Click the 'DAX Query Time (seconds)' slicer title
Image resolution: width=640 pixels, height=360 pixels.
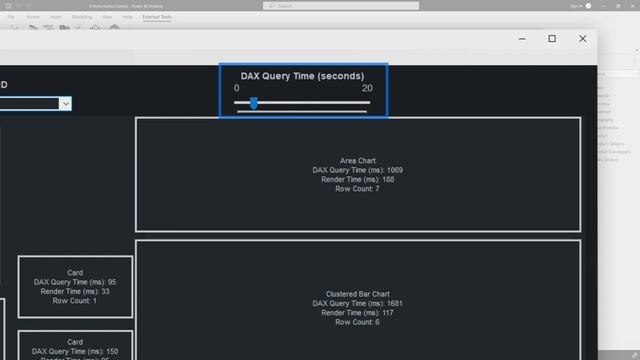click(x=302, y=76)
